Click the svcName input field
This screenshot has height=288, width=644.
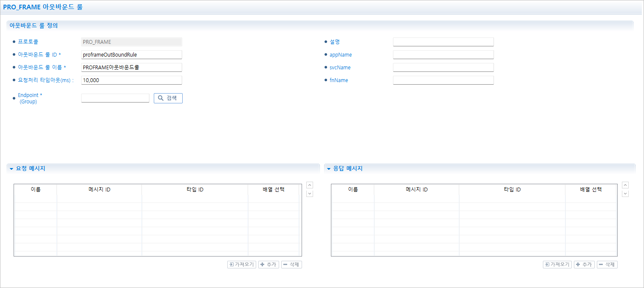point(443,67)
